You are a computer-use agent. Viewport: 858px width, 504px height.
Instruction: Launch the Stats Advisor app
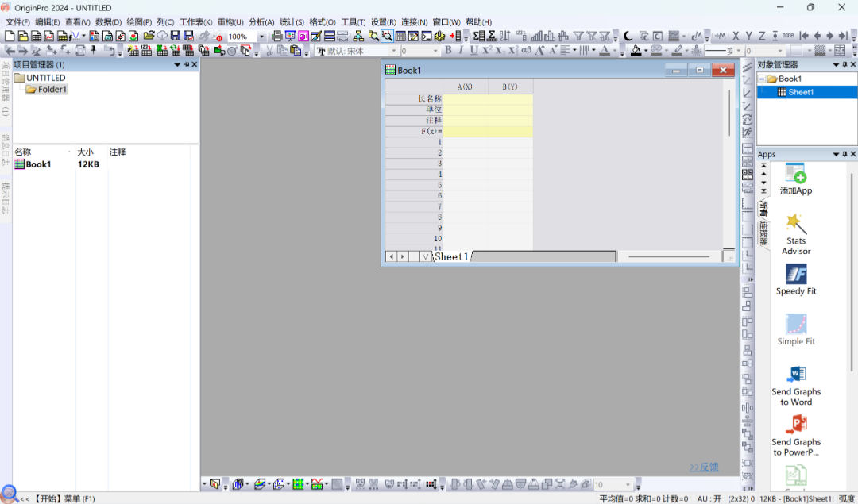click(796, 234)
